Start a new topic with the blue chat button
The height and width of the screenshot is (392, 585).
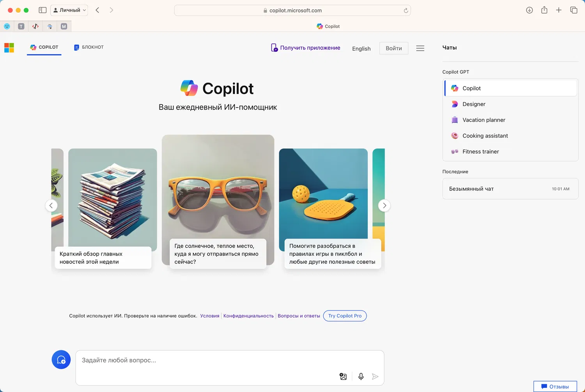61,360
